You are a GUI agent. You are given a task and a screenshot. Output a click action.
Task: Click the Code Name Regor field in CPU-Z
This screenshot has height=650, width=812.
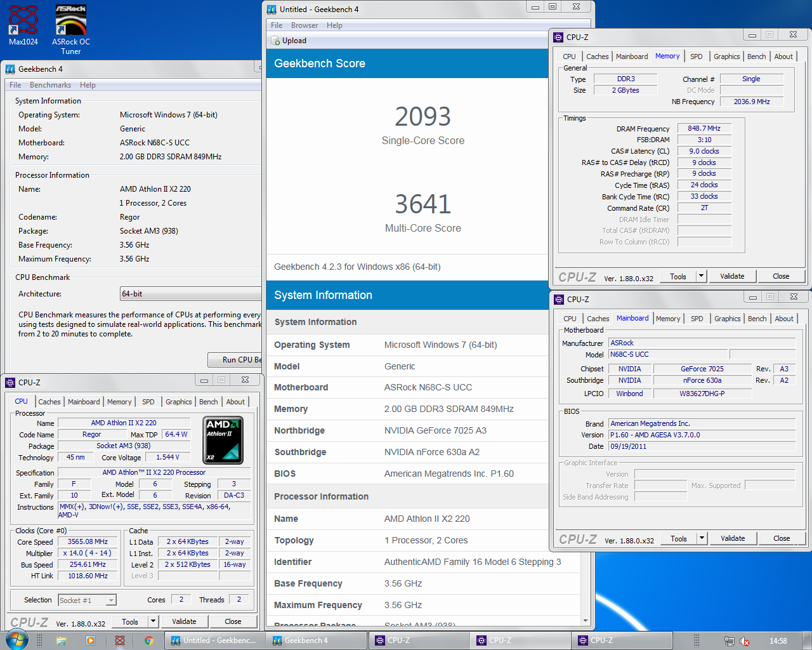91,434
